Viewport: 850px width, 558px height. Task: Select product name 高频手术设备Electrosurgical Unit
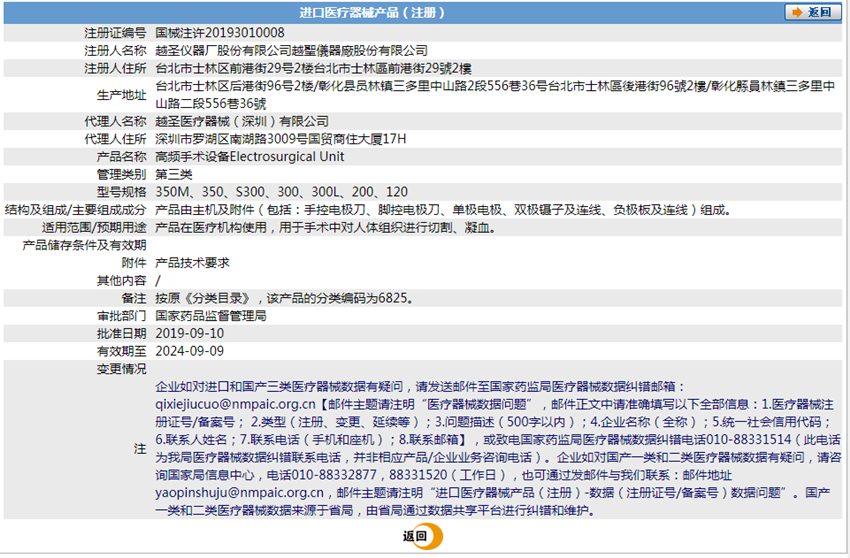pos(249,157)
